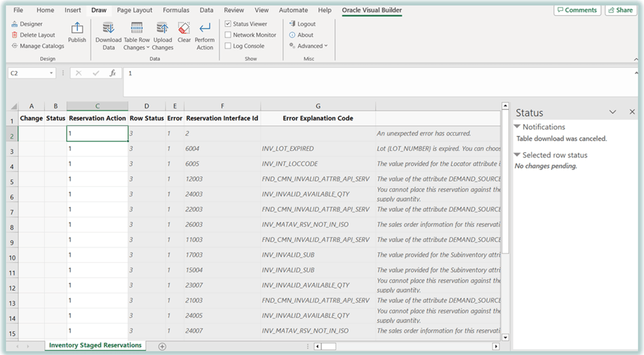Click Download Data icon
Screen dimensions: 644x355
tap(108, 28)
